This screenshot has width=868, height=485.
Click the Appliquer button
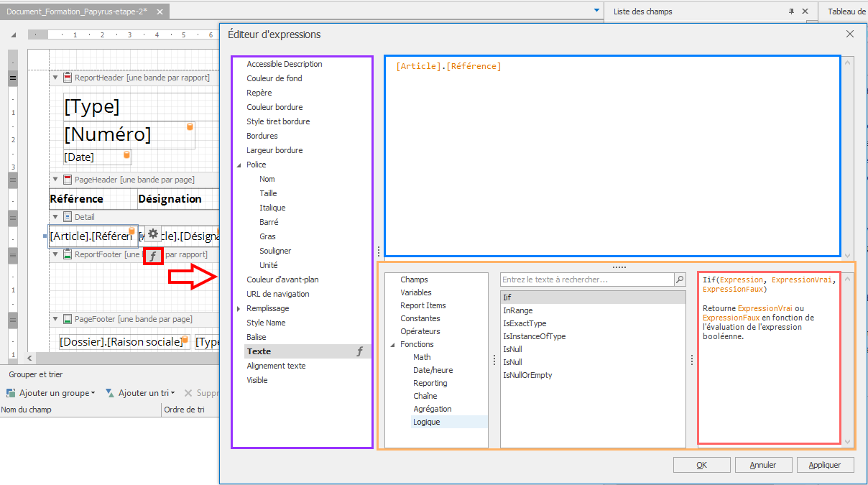[x=824, y=465]
